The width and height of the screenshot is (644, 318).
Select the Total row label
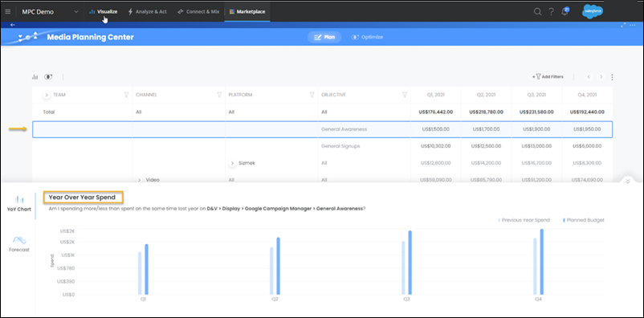(x=49, y=112)
